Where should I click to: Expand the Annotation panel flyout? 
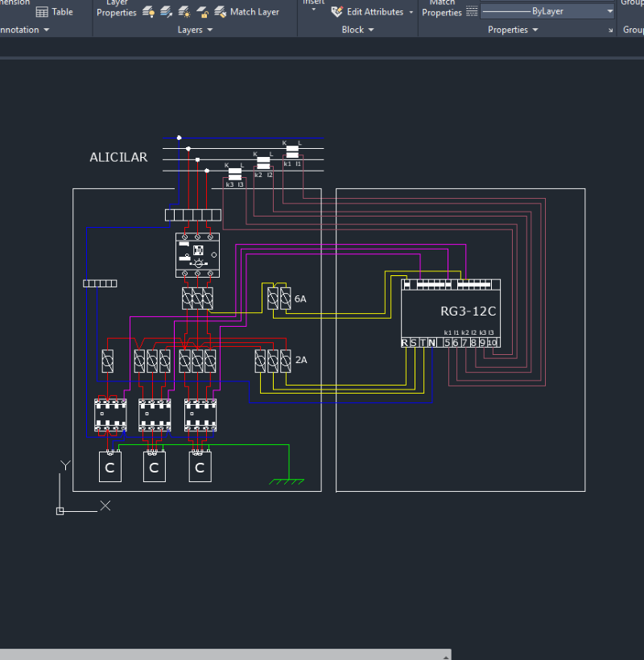pyautogui.click(x=46, y=31)
